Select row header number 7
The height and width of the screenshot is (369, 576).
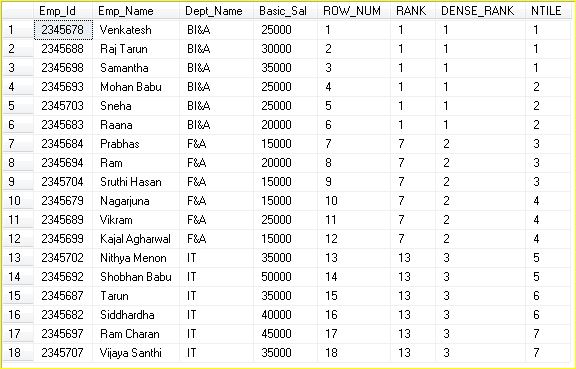[18, 144]
